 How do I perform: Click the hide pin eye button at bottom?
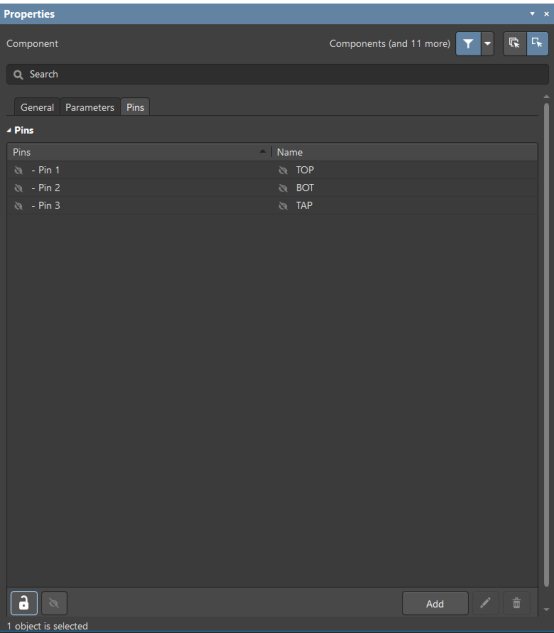54,603
